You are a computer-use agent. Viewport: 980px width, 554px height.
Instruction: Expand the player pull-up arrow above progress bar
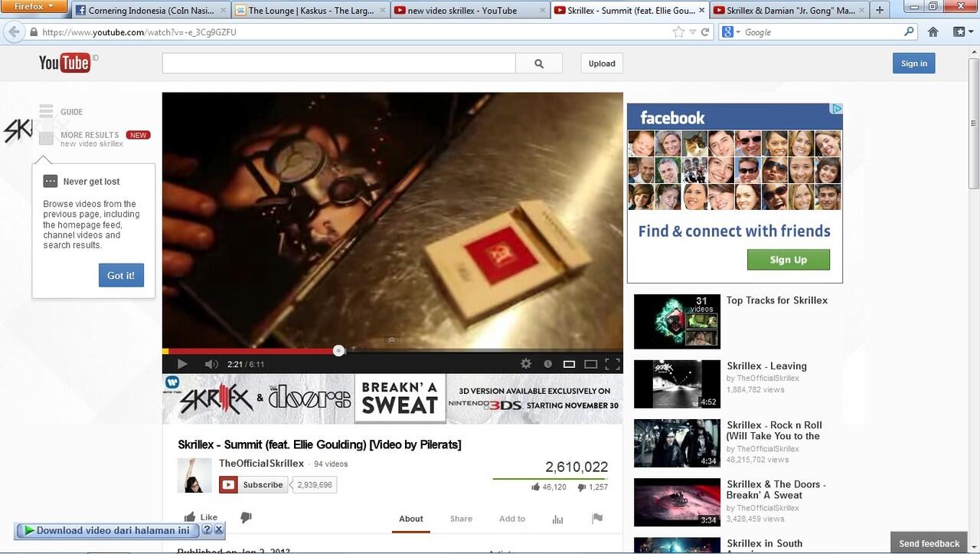point(391,339)
